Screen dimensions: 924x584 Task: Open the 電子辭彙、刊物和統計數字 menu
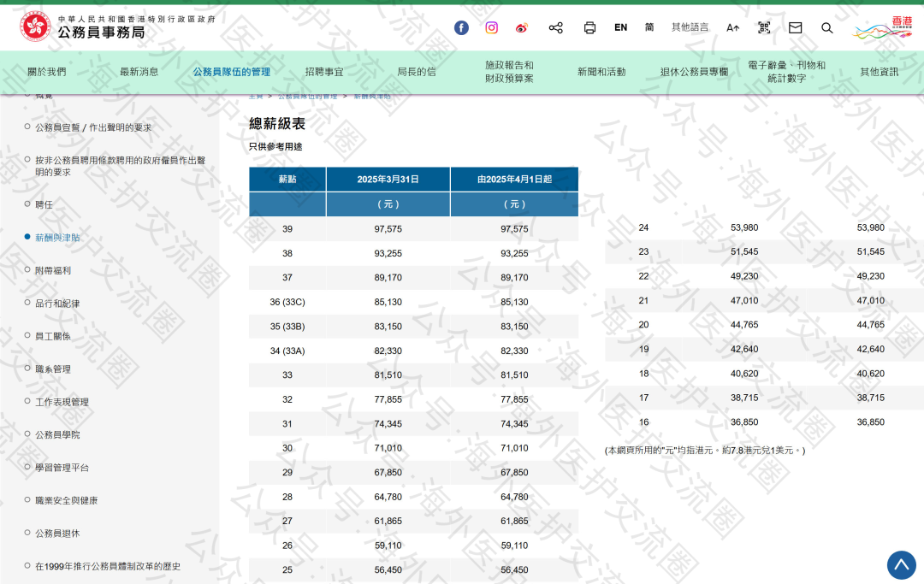[787, 72]
